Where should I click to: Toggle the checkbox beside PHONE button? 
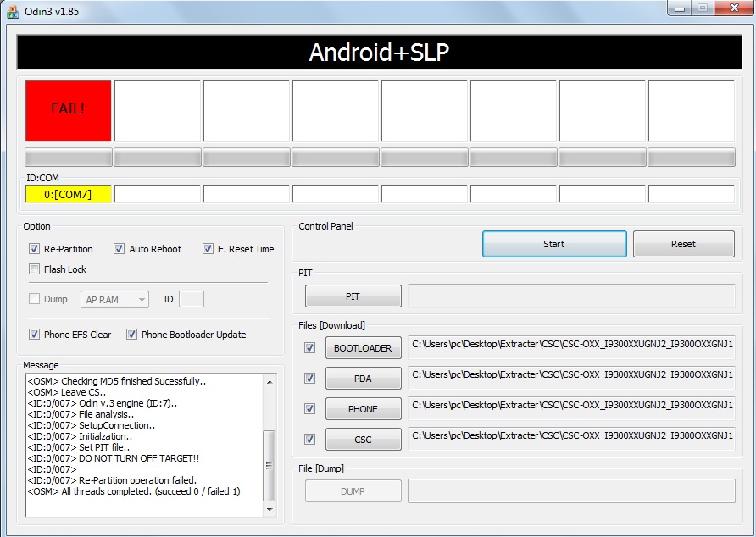310,409
